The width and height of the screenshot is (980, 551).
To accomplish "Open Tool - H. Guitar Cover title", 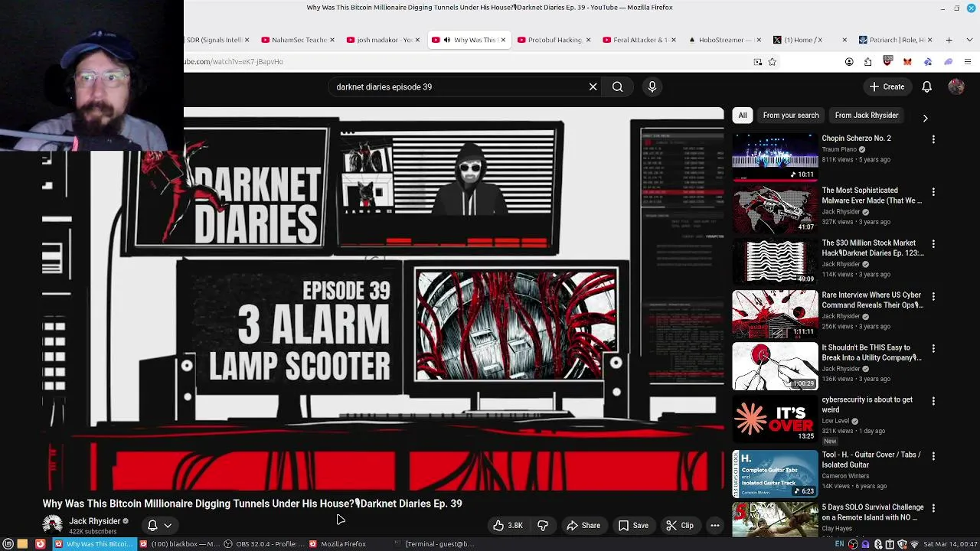I will pyautogui.click(x=871, y=459).
